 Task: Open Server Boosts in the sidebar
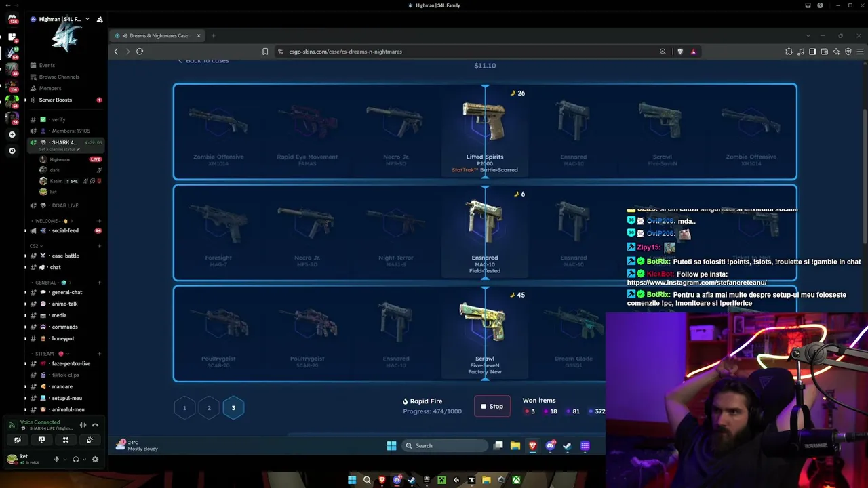[64, 100]
